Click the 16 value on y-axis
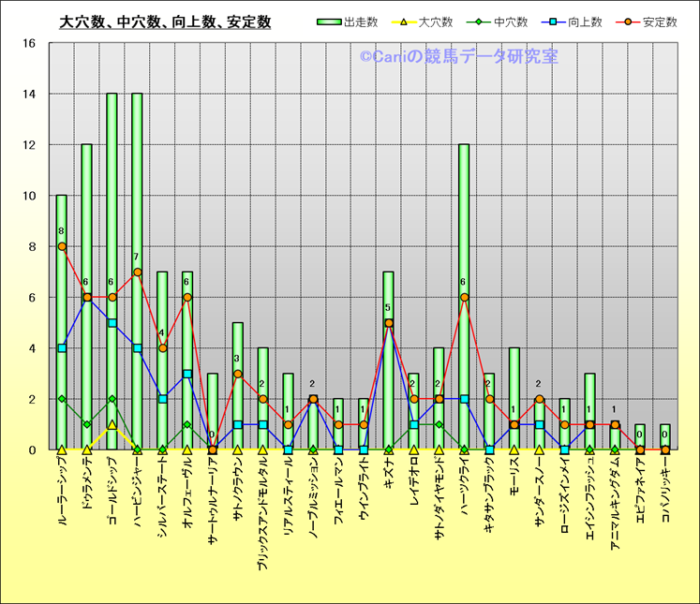This screenshot has height=604, width=700. click(x=29, y=43)
